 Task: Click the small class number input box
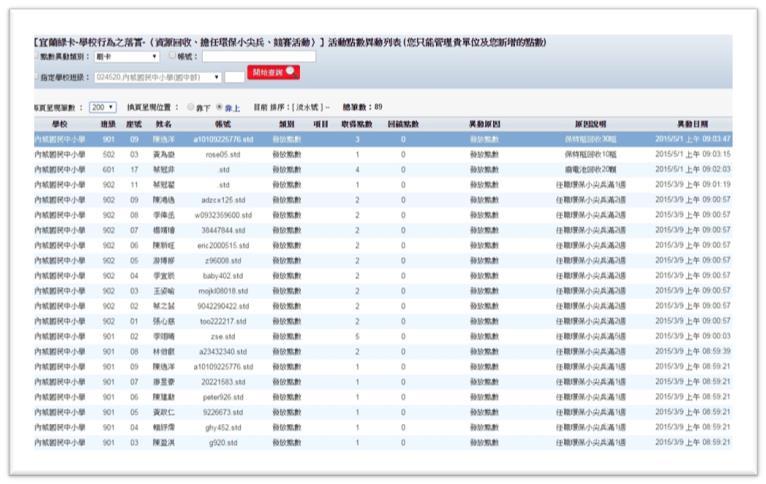click(x=234, y=77)
